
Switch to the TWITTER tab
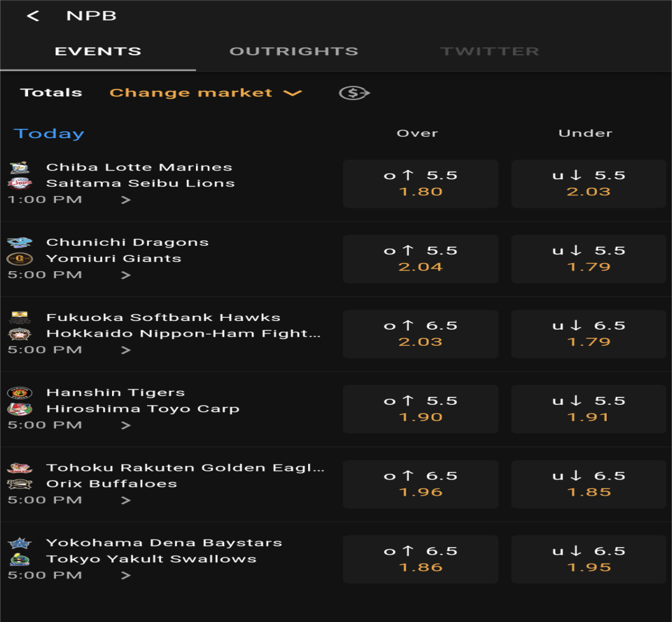tap(490, 52)
